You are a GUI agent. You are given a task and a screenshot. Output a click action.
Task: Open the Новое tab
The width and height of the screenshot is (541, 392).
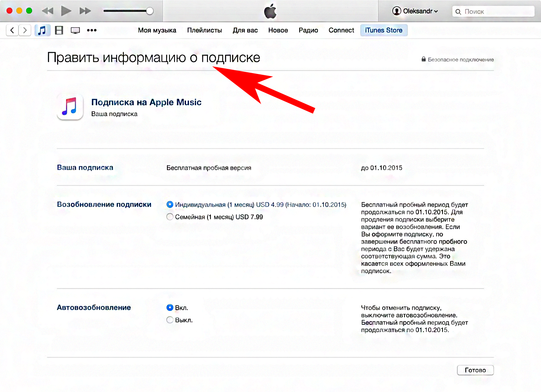(x=278, y=30)
